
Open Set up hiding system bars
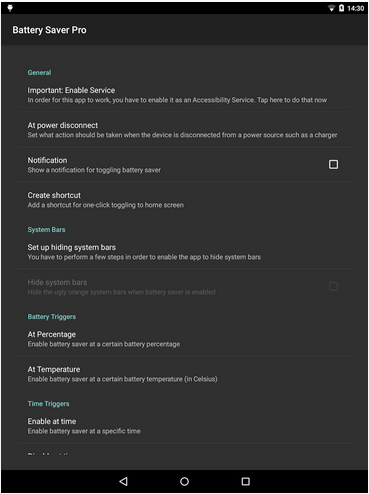[184, 252]
